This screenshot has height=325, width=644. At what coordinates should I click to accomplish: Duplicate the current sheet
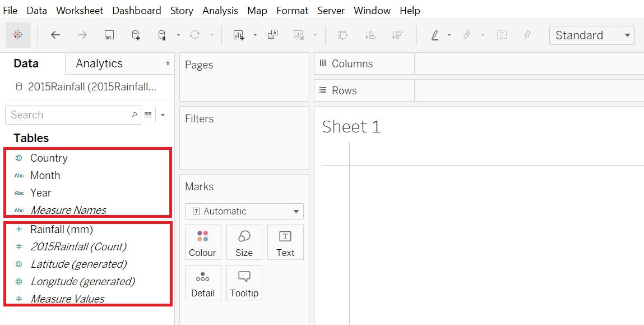click(x=273, y=35)
